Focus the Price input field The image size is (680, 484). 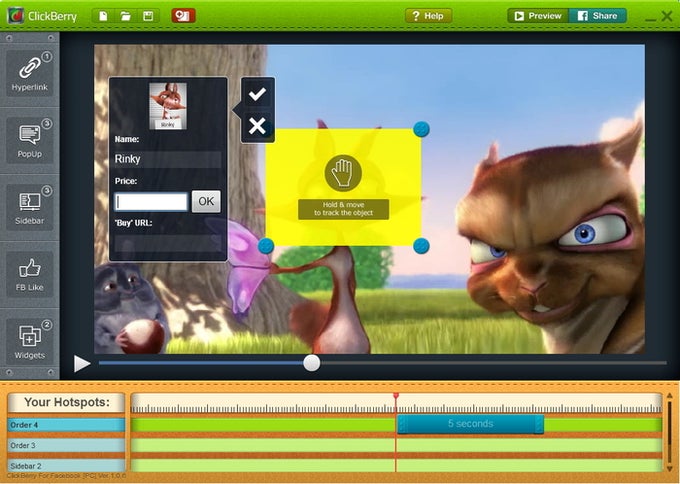pyautogui.click(x=151, y=202)
